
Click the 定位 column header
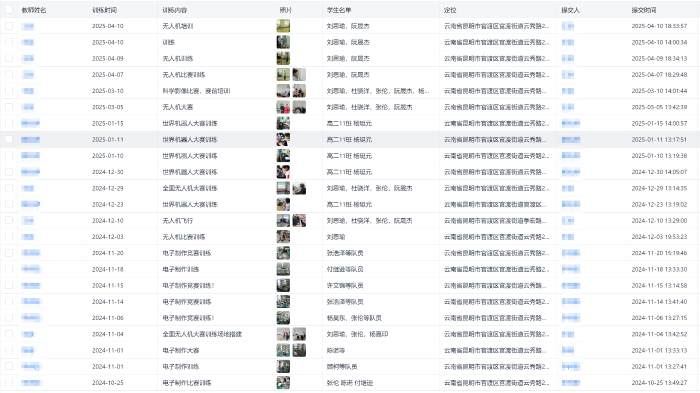click(x=450, y=10)
